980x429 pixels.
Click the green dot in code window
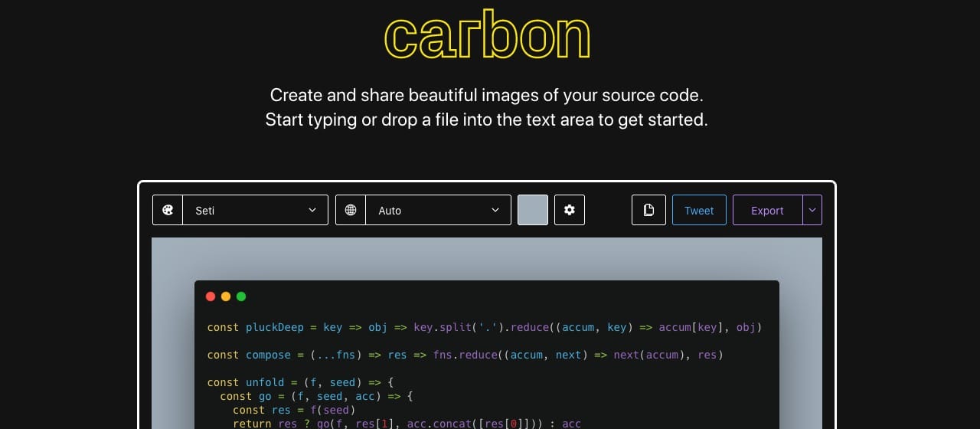241,296
